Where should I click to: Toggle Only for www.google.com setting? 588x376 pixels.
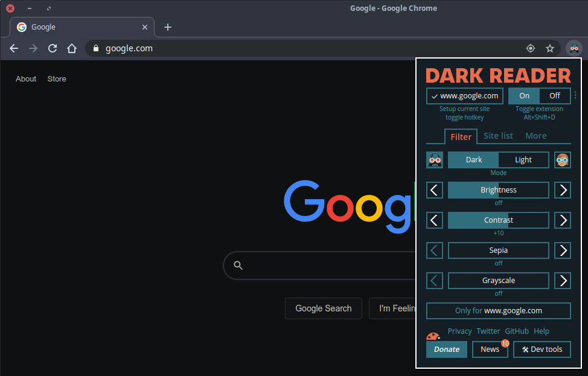pyautogui.click(x=499, y=311)
